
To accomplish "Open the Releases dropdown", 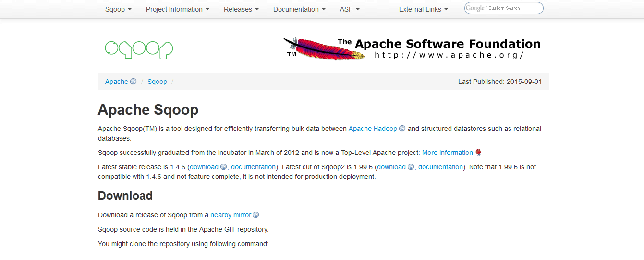I will pyautogui.click(x=241, y=9).
